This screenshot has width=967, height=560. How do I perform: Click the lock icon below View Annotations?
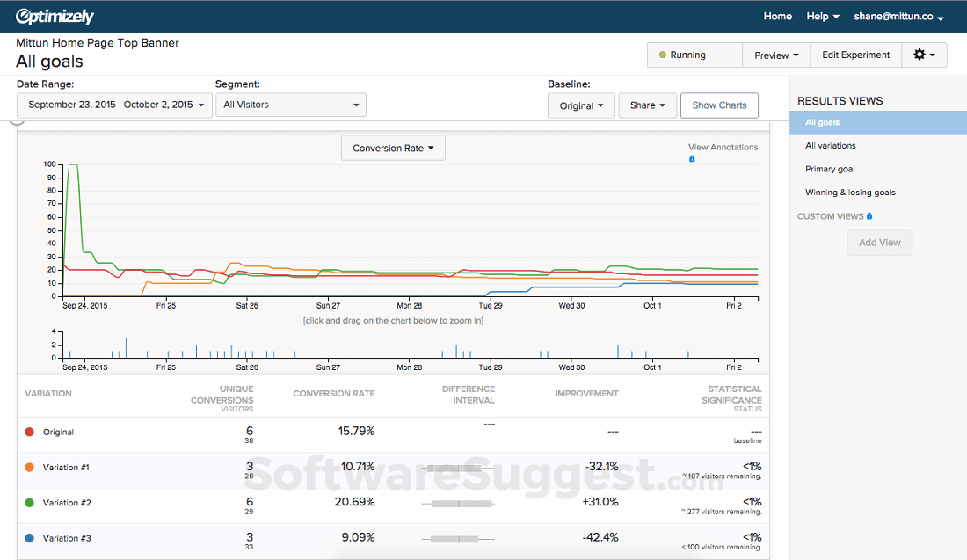[x=692, y=158]
